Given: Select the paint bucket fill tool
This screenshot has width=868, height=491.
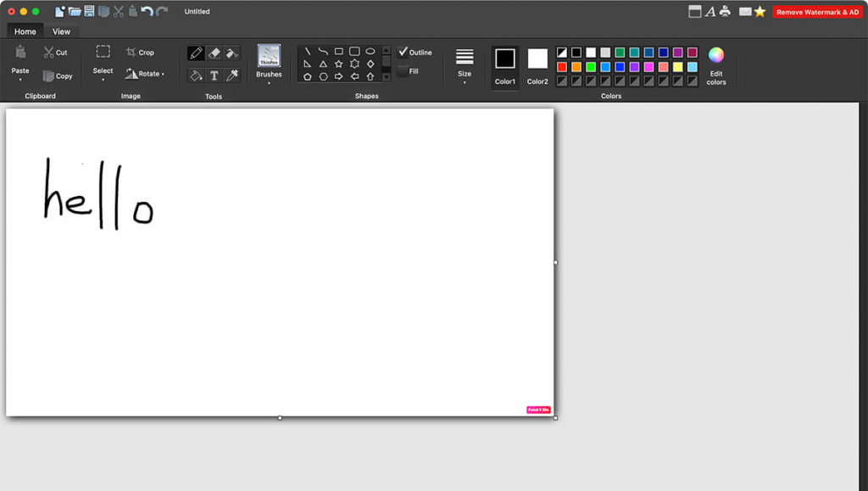Looking at the screenshot, I should point(196,75).
